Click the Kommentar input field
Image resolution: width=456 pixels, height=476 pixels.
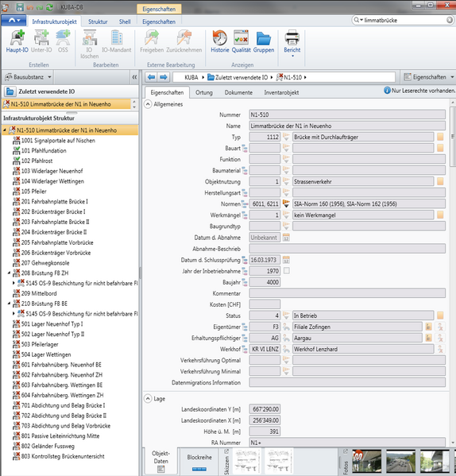[347, 293]
